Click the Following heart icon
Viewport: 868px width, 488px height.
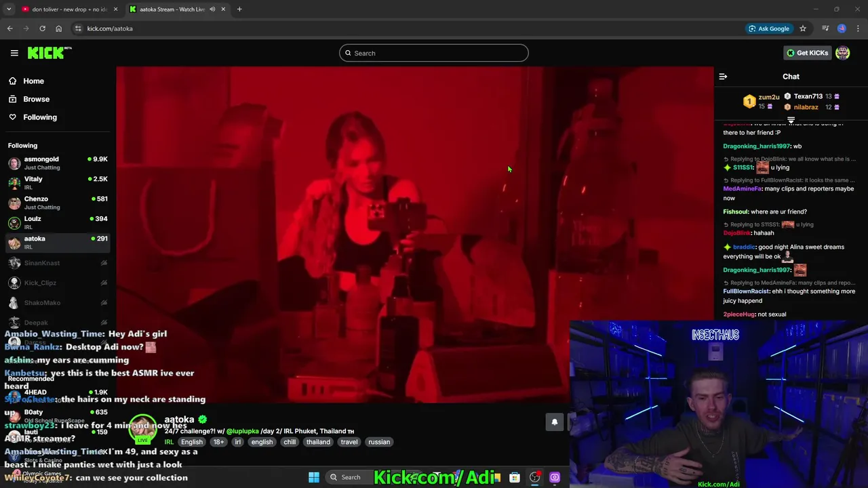(13, 117)
